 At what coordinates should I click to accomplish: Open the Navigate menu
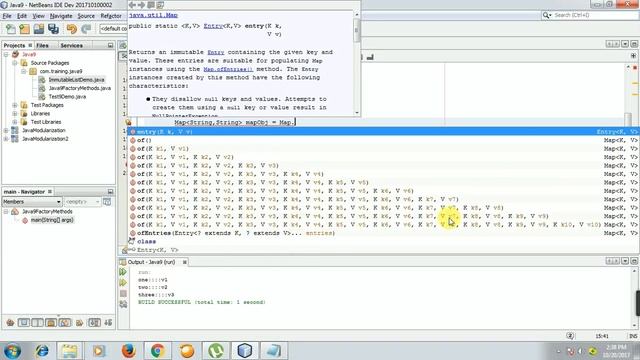coord(61,16)
